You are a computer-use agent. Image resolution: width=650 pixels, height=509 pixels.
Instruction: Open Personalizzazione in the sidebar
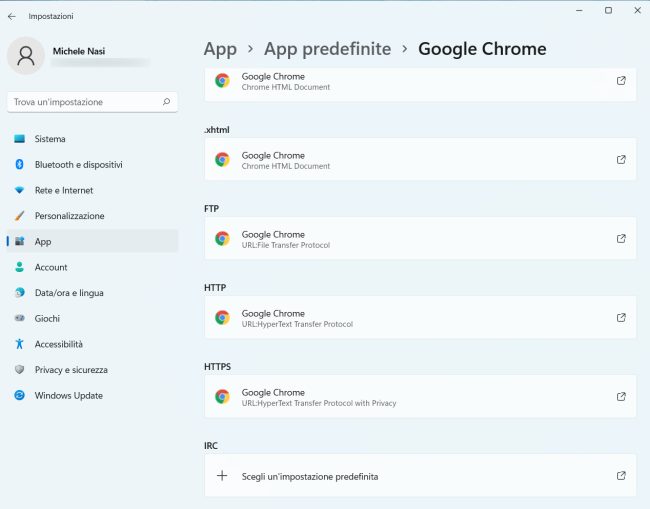[69, 216]
